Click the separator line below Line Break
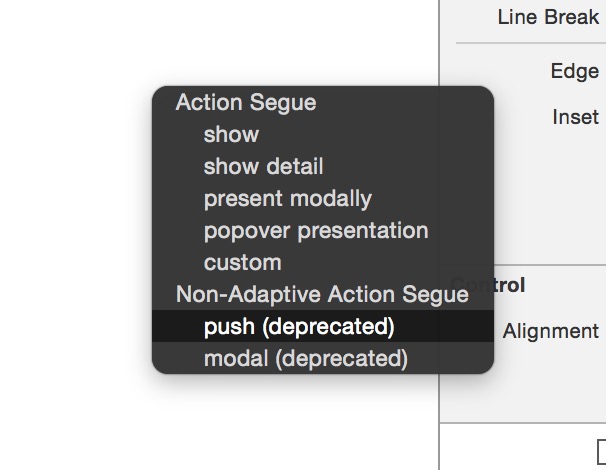Viewport: 606px width, 470px height. coord(530,43)
